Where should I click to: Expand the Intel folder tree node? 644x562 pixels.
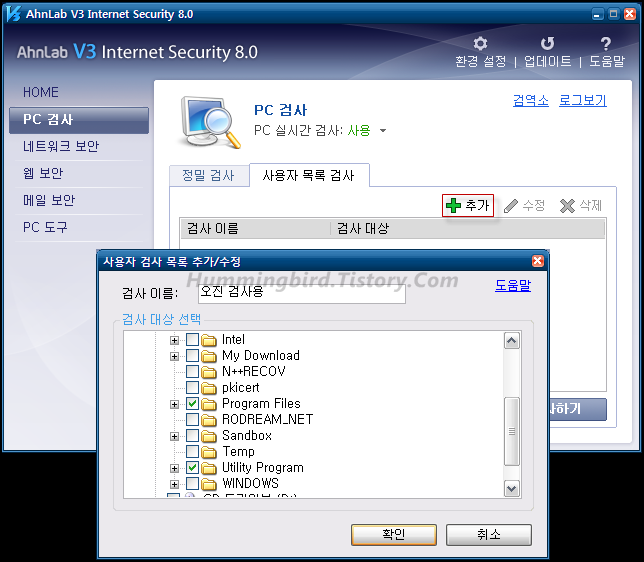(175, 340)
